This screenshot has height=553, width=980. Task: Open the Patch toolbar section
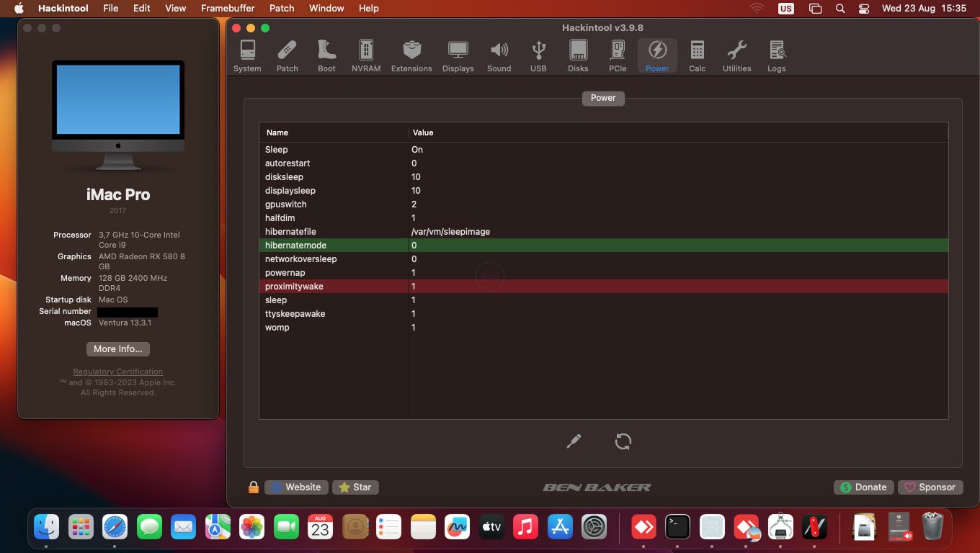point(287,56)
